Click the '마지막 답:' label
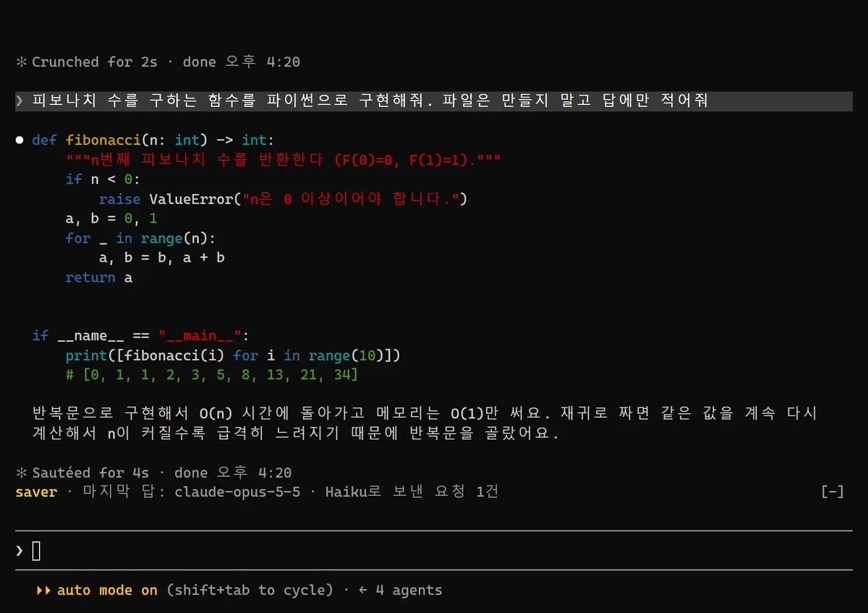 tap(124, 492)
